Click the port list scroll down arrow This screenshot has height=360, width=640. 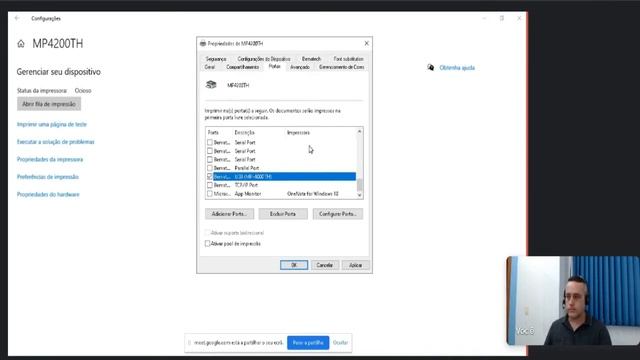coord(359,195)
